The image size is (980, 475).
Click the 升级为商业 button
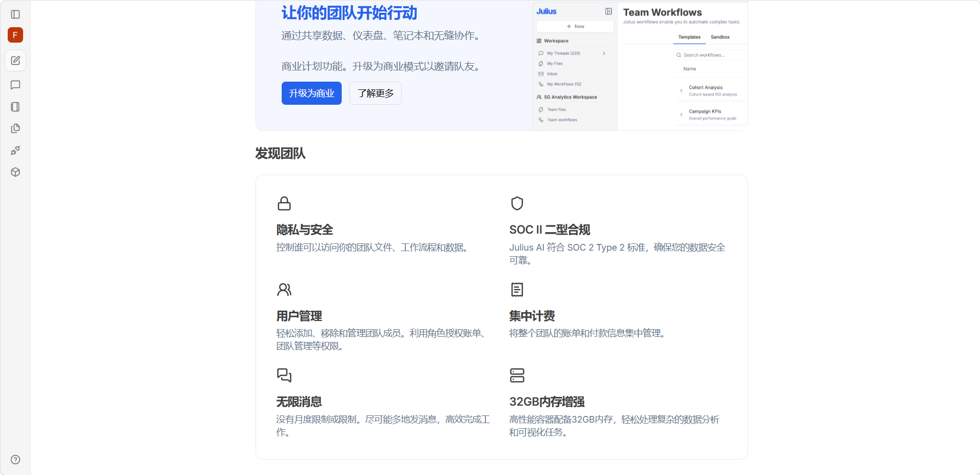pyautogui.click(x=311, y=93)
